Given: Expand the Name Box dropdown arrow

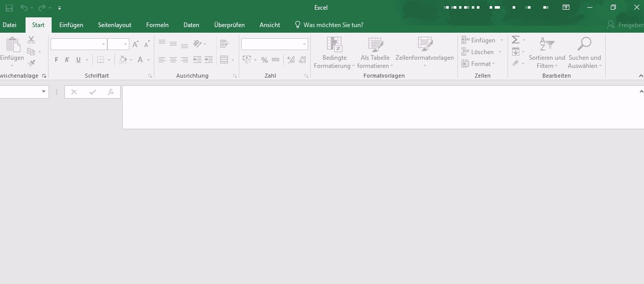Looking at the screenshot, I should coord(43,92).
